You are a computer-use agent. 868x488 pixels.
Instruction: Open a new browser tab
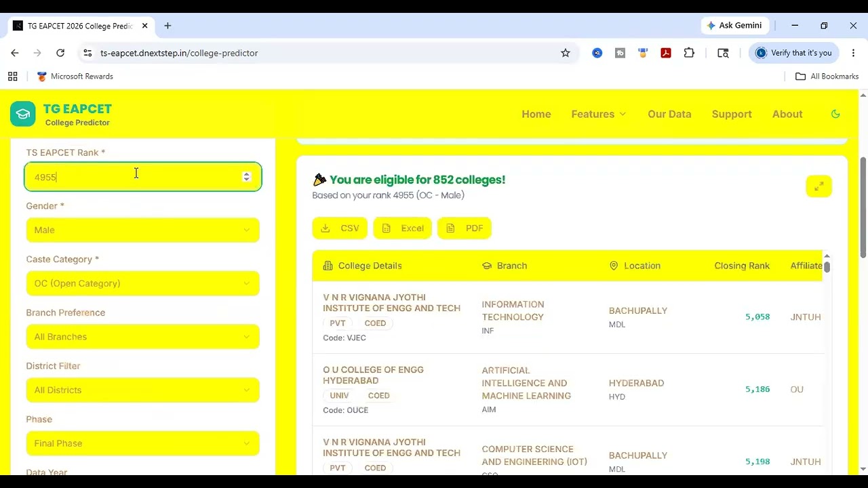(167, 26)
